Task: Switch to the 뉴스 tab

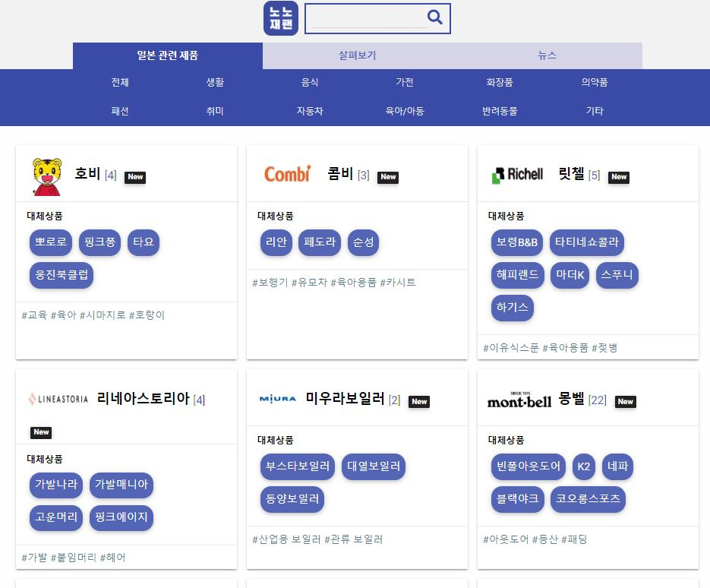Action: (x=547, y=55)
